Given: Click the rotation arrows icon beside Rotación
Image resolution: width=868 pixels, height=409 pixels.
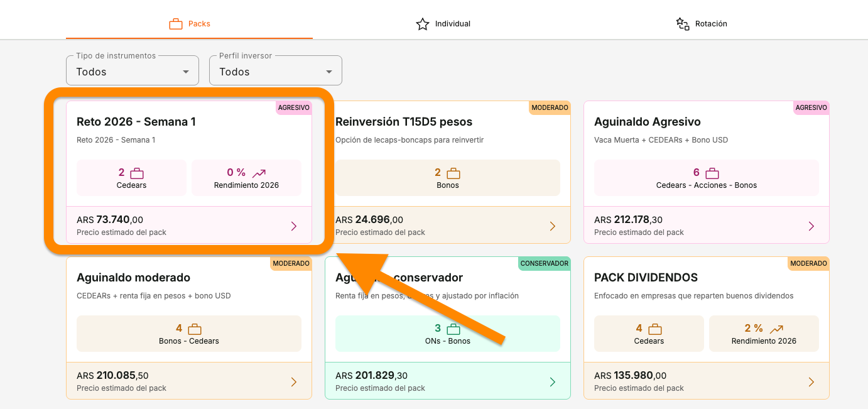Looking at the screenshot, I should click(x=682, y=23).
